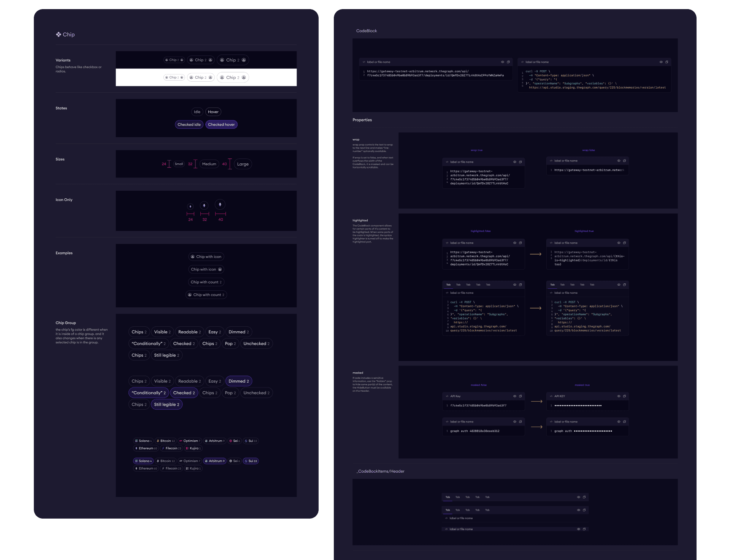Select the Large size chip
730x560 pixels.
(x=243, y=164)
